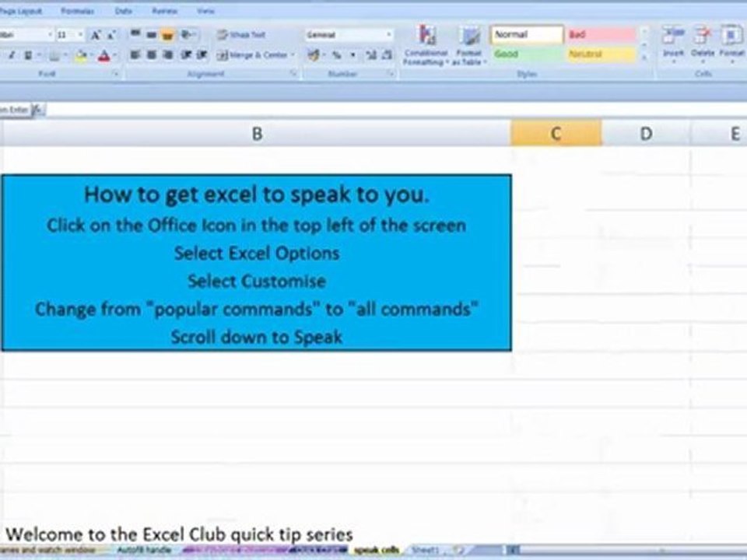Align text left in cell
Viewport: 747px width, 560px height.
pos(135,55)
